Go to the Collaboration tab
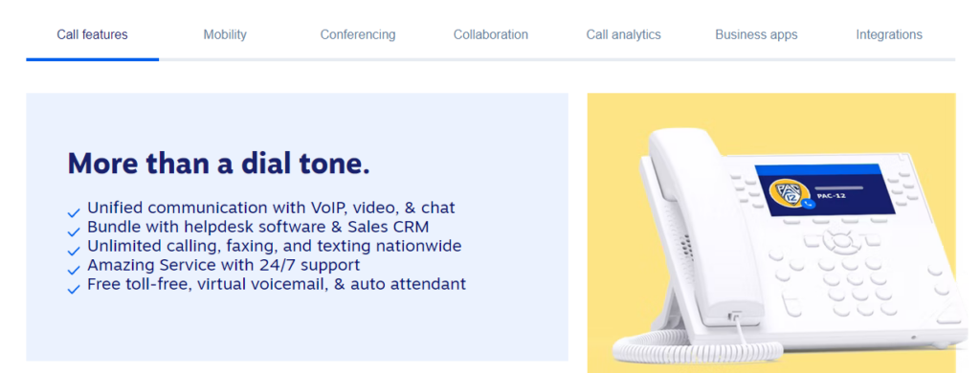Screen dimensions: 980x373 491,34
